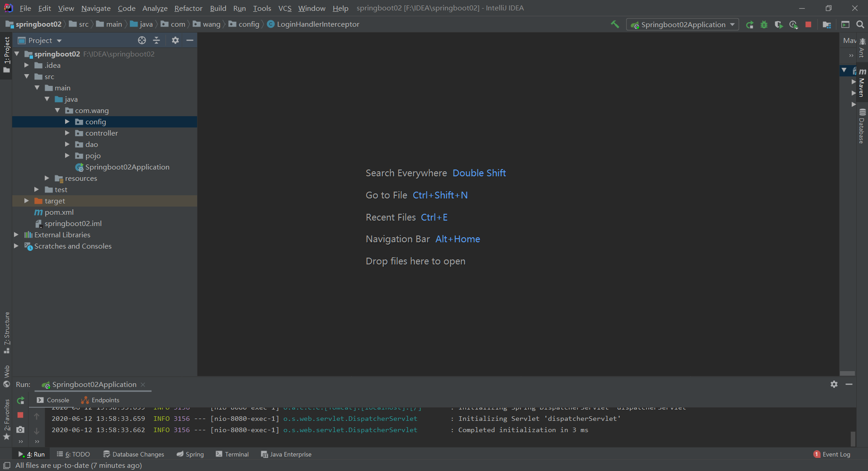This screenshot has width=868, height=471.
Task: Open Run panel settings gear
Action: point(834,384)
